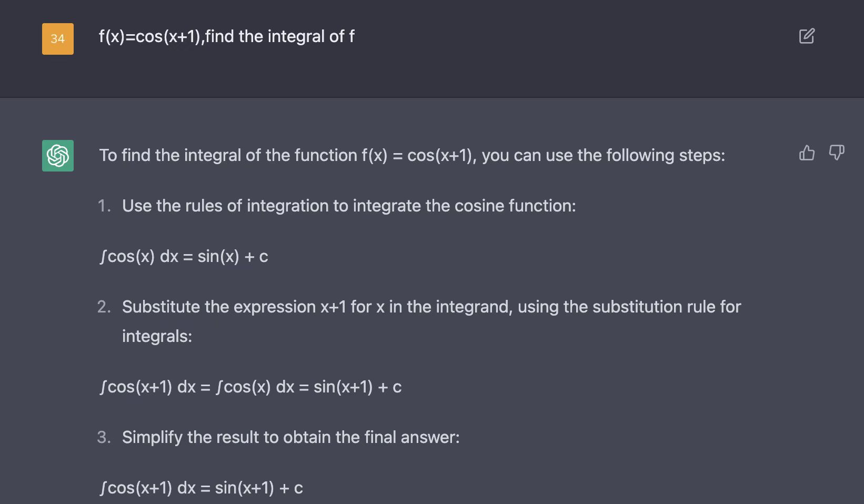Click 'find the integral of f' in prompt
Image resolution: width=864 pixels, height=504 pixels.
pyautogui.click(x=280, y=36)
